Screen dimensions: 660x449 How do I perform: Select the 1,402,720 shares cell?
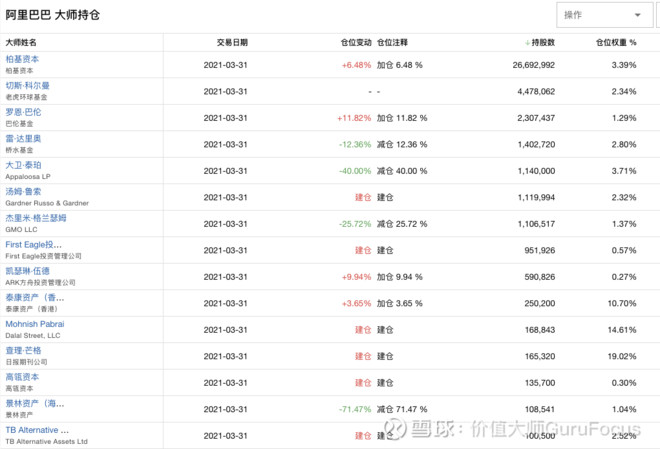tap(536, 145)
